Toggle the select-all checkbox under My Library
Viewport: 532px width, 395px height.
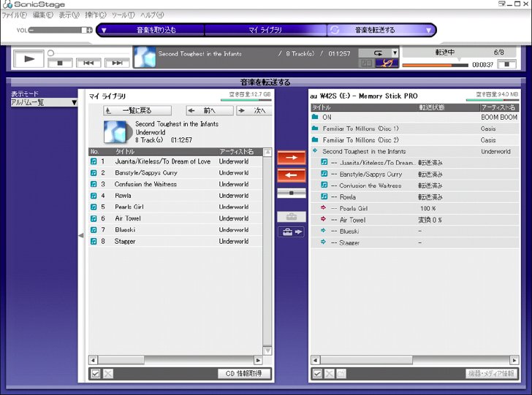click(96, 374)
